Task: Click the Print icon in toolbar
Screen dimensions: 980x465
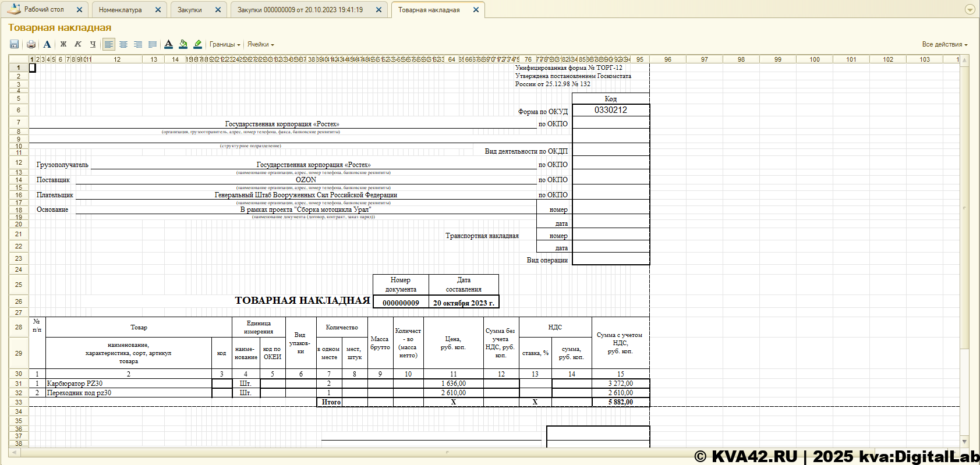Action: click(31, 44)
